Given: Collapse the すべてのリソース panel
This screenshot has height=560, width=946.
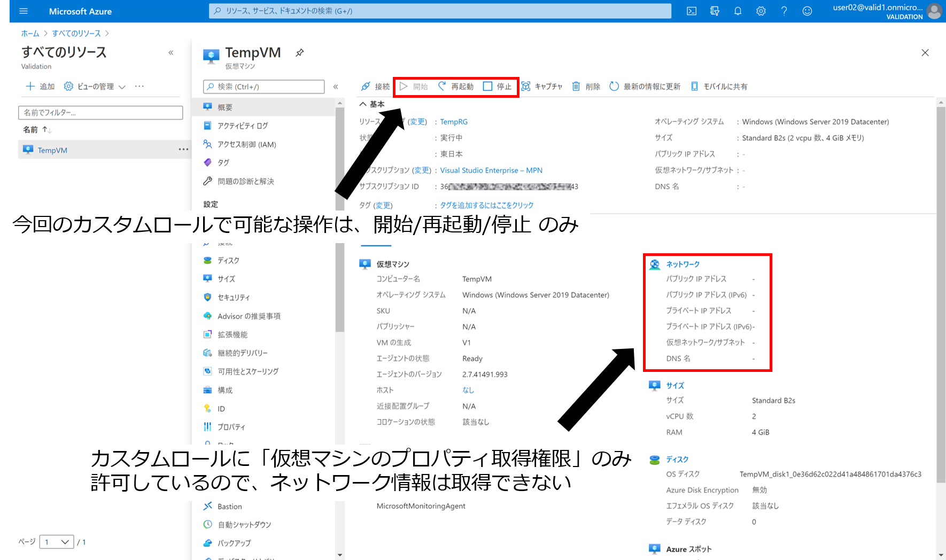Looking at the screenshot, I should click(171, 52).
